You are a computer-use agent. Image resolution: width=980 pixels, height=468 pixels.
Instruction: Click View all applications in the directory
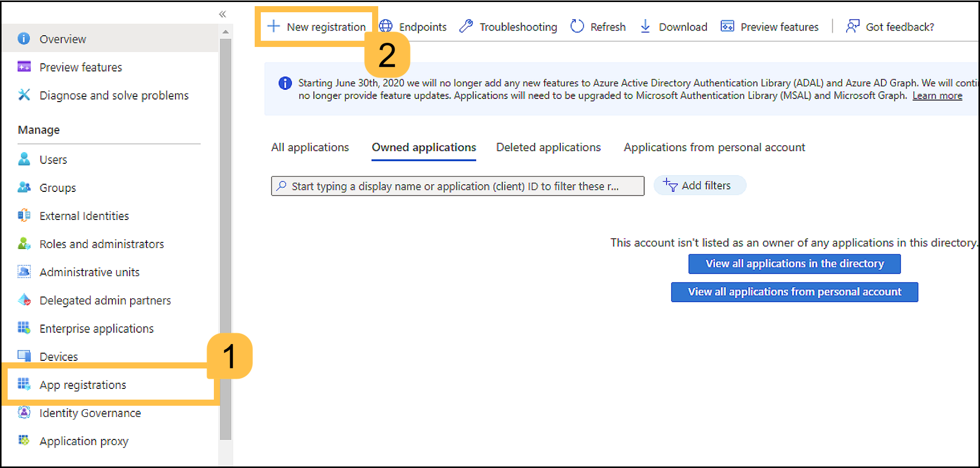click(794, 264)
